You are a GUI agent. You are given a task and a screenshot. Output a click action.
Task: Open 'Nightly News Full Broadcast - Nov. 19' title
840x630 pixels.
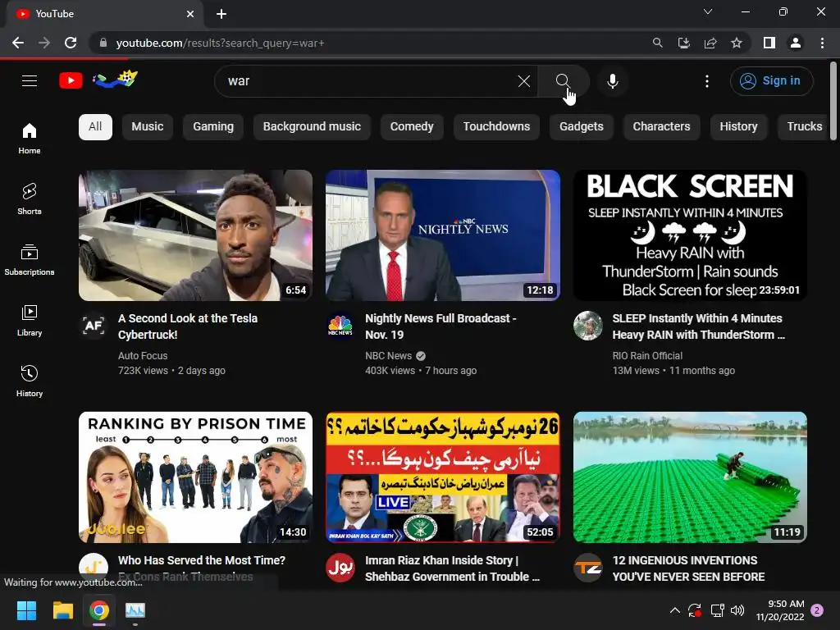point(441,326)
